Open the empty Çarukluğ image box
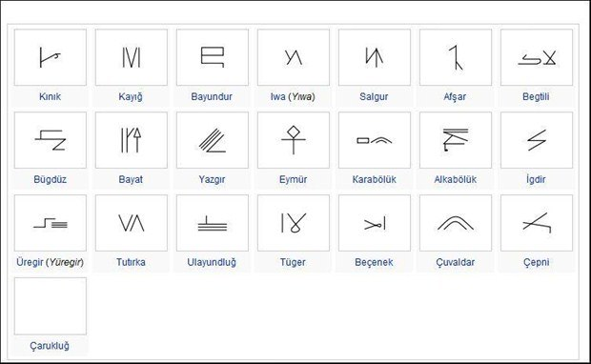Viewport: 591px width, 364px height. pos(51,306)
